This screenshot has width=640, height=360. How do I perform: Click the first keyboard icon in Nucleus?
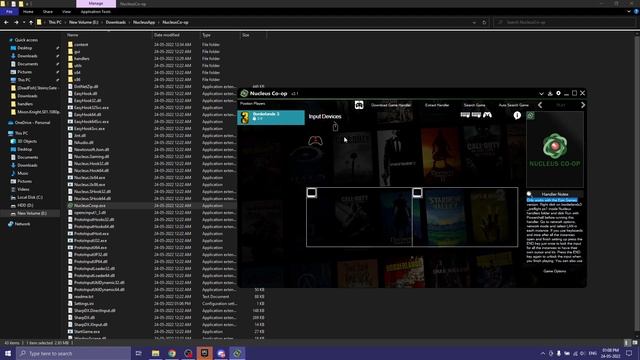pyautogui.click(x=465, y=115)
